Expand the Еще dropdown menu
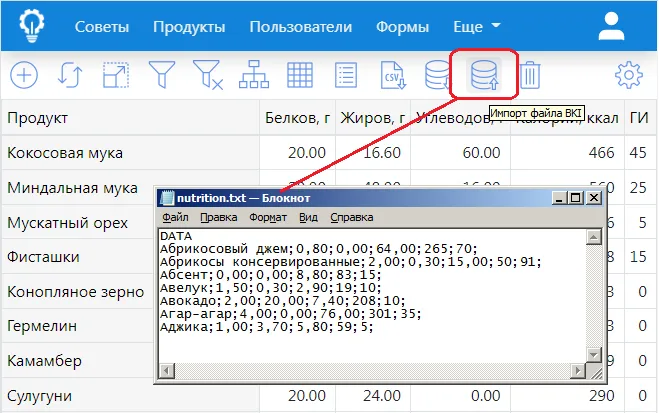This screenshot has width=659, height=413. pos(477,27)
